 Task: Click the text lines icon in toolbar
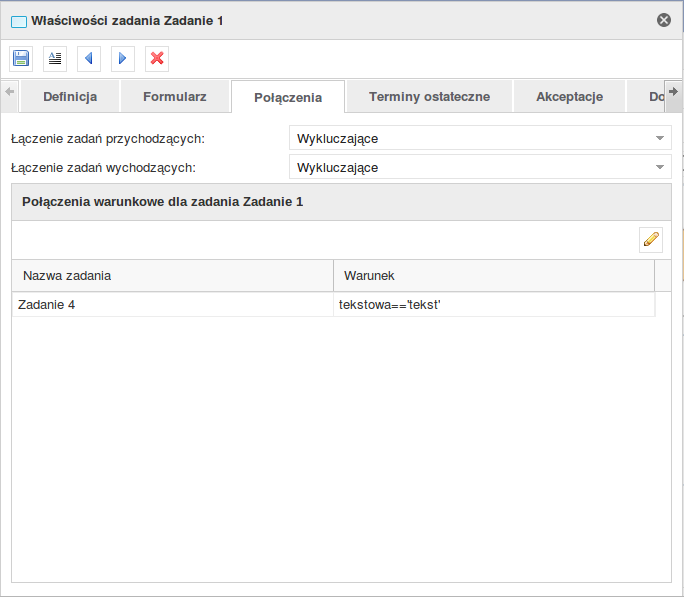[55, 59]
